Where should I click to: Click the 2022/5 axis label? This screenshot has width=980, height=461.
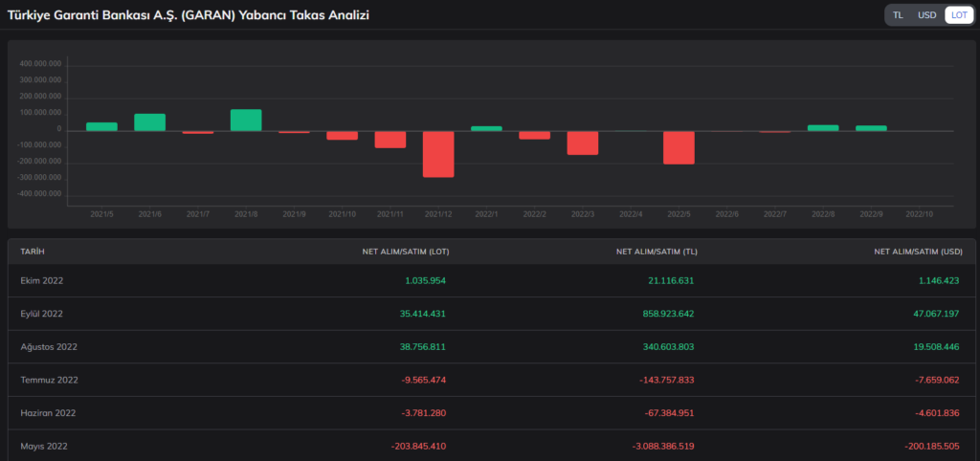[679, 213]
